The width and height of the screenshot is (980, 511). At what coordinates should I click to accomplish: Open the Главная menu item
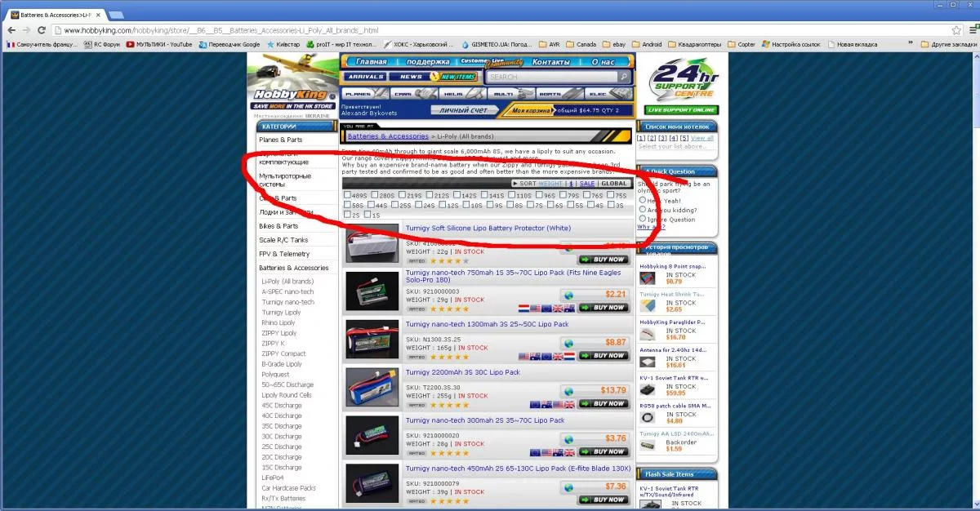[372, 62]
